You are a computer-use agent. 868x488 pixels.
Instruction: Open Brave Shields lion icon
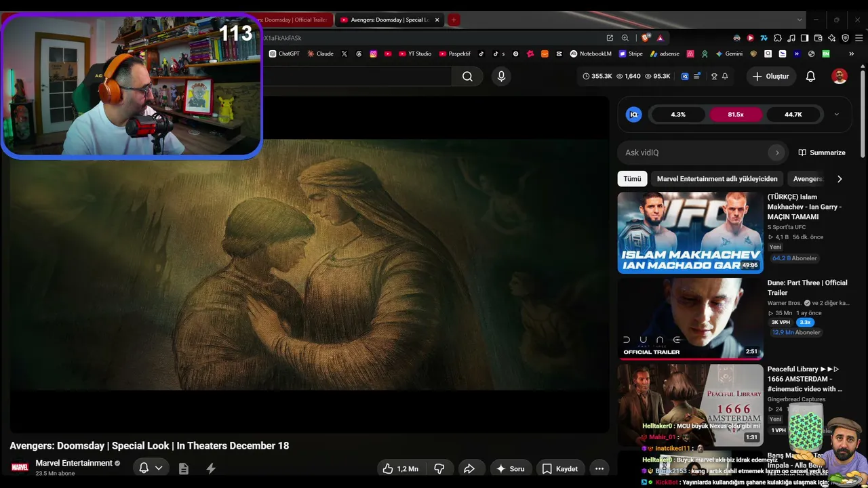click(646, 38)
